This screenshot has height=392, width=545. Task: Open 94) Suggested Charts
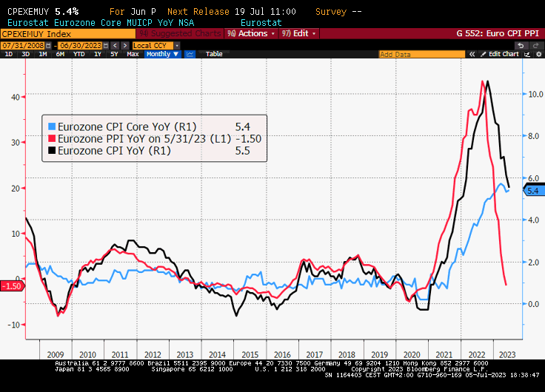[180, 34]
